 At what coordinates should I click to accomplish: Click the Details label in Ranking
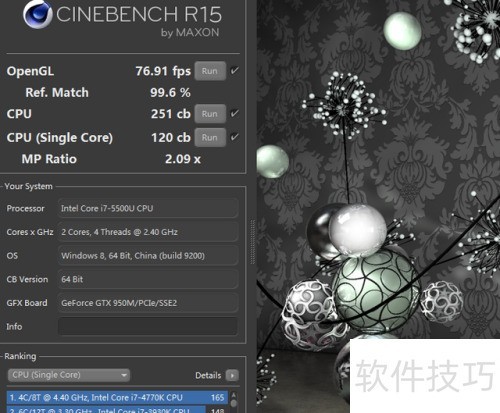[208, 375]
